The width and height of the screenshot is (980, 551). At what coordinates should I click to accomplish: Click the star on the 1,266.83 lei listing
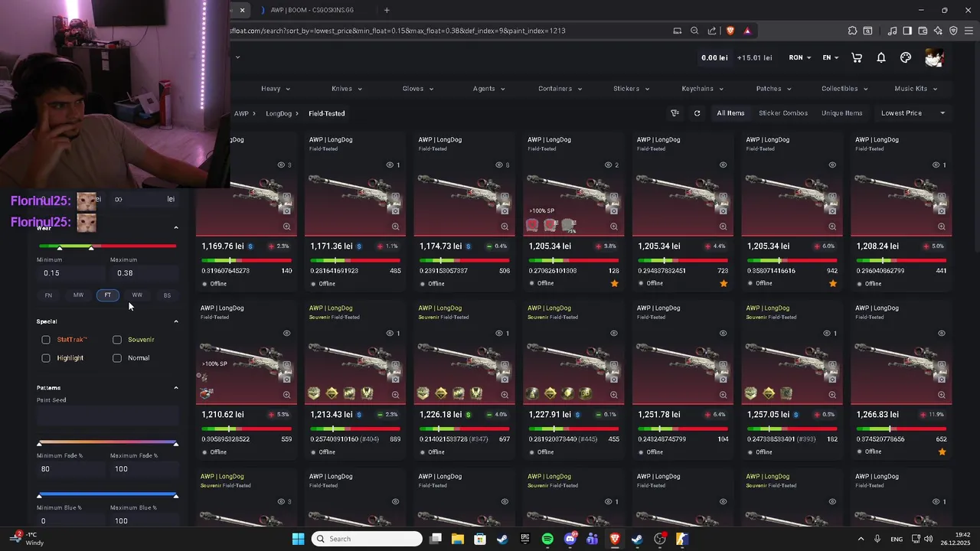point(942,452)
